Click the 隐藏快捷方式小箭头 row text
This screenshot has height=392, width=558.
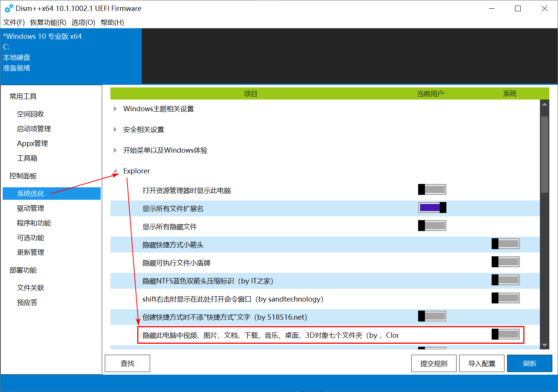tap(173, 245)
